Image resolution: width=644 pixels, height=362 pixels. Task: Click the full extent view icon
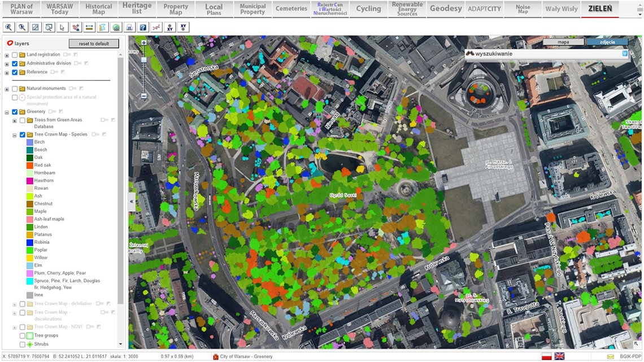point(36,28)
